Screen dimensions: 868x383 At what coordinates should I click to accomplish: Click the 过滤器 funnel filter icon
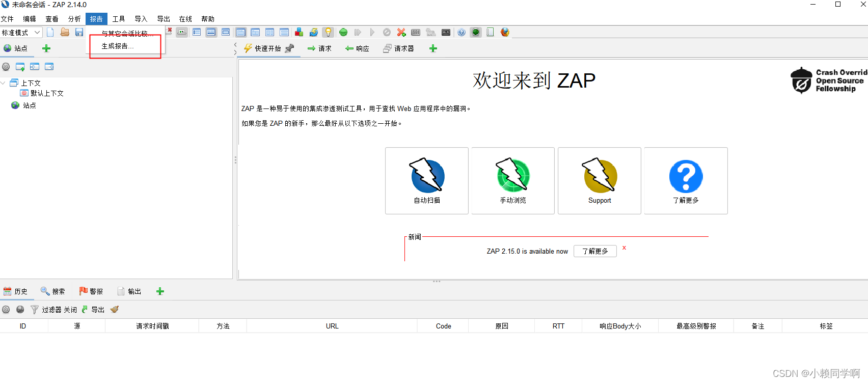pyautogui.click(x=35, y=310)
